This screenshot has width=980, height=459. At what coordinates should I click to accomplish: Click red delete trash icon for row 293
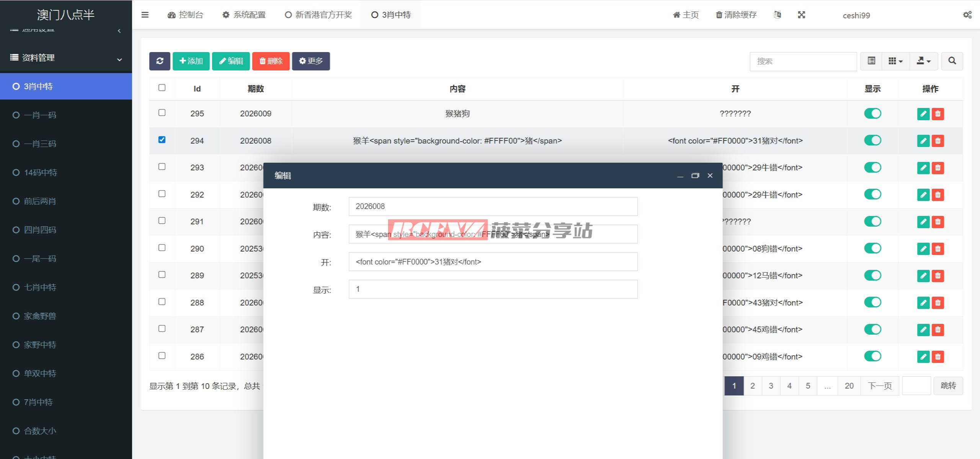[938, 168]
